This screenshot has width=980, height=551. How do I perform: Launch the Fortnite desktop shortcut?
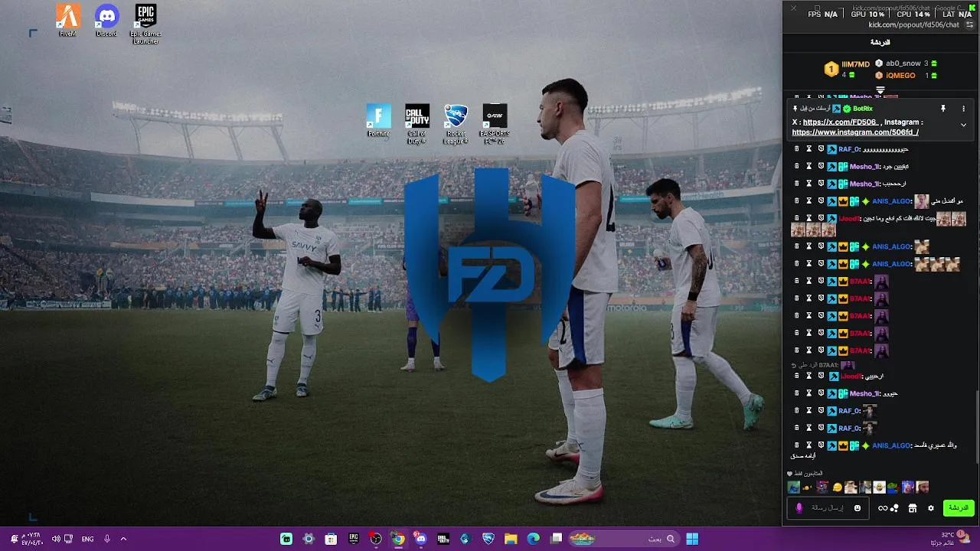click(x=378, y=121)
